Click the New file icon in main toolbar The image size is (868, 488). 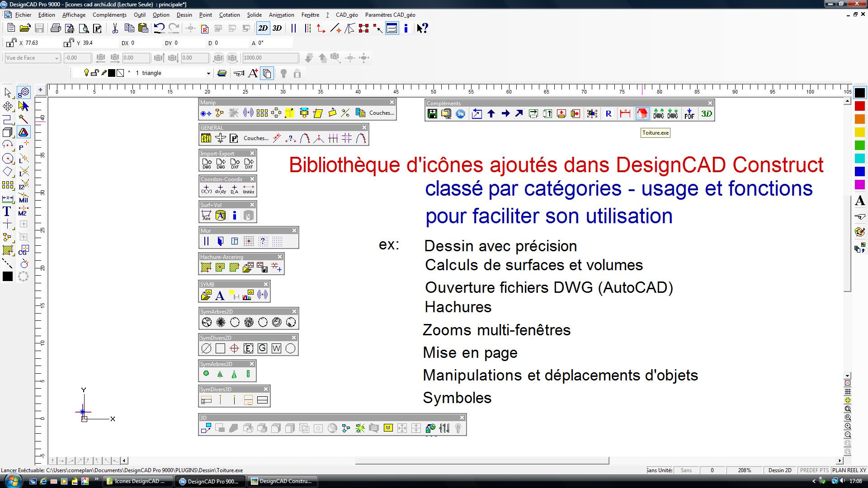coord(11,28)
